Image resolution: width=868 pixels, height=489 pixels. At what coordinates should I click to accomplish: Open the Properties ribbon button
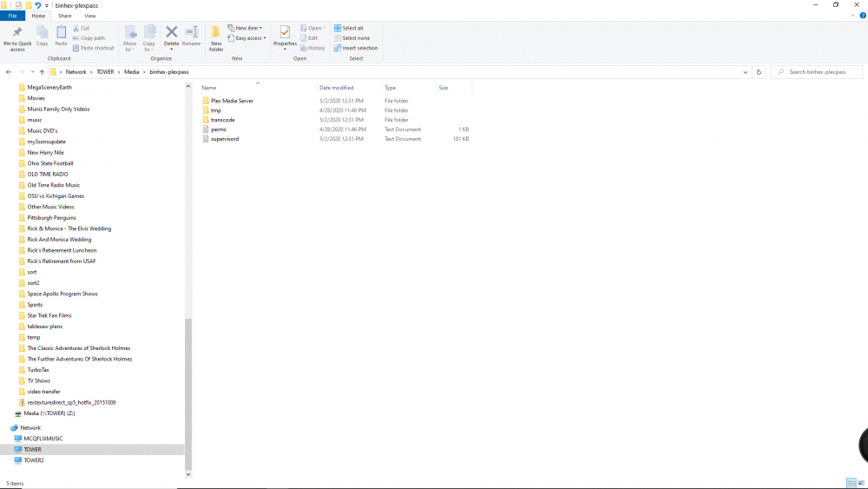285,37
